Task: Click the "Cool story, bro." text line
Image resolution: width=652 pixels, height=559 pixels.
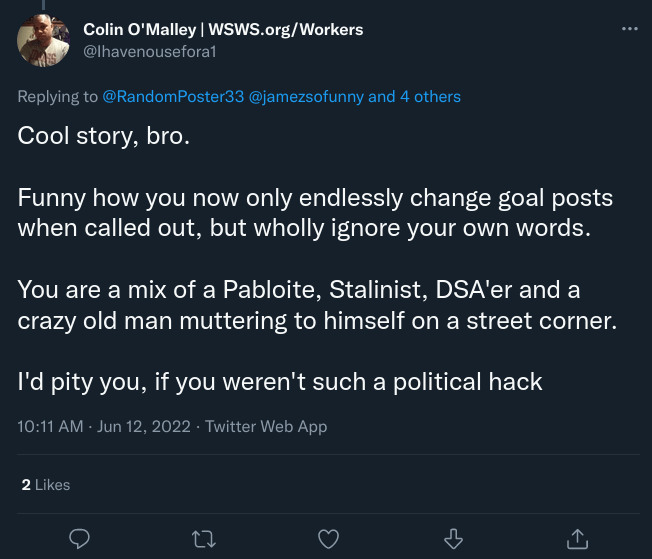Action: click(x=103, y=135)
